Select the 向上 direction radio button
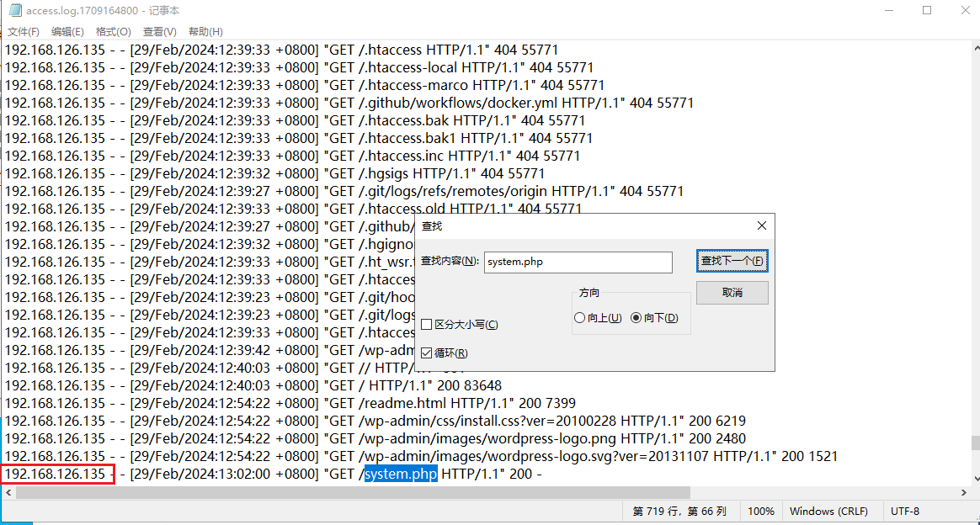Screen dimensions: 980x525 click(579, 318)
